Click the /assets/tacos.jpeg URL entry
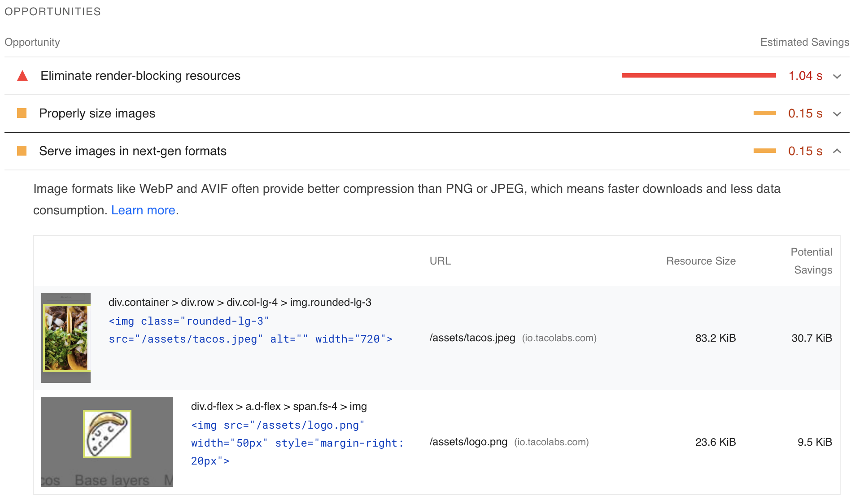Screen dimensions: 855x504 (x=472, y=338)
